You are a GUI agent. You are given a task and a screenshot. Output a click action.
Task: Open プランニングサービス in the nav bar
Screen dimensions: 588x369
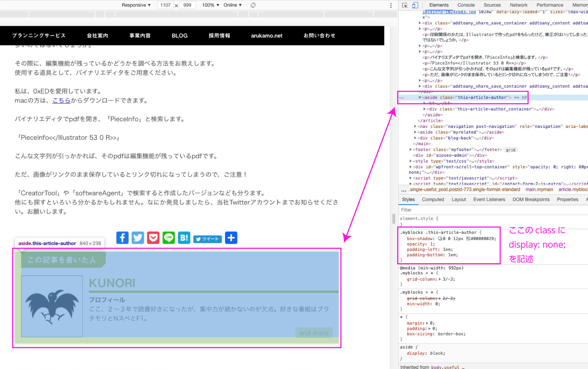pyautogui.click(x=39, y=36)
